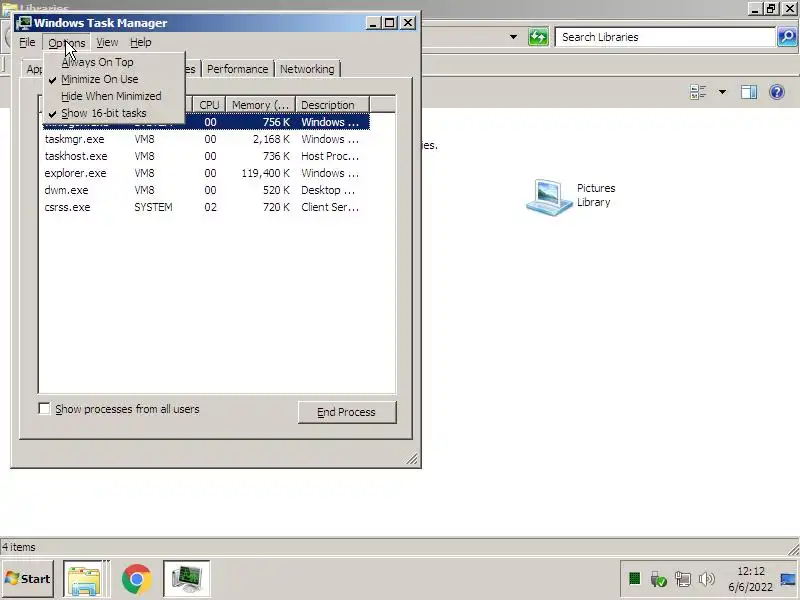Click the 4 items status bar text

tap(19, 547)
